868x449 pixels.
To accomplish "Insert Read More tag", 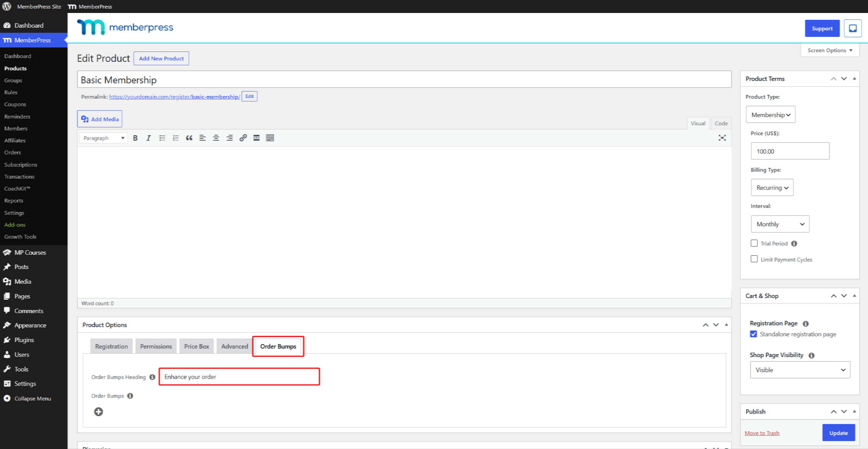I will tap(256, 138).
